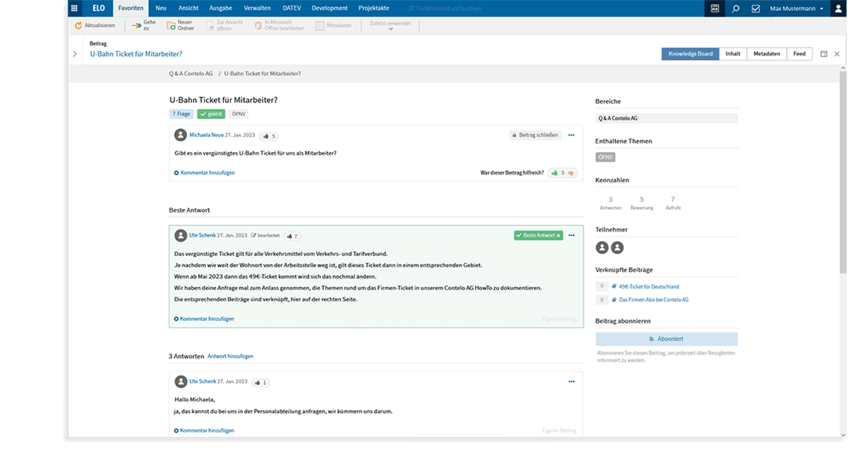
Task: Create a Neuer Ordner via the folder icon
Action: tap(172, 25)
